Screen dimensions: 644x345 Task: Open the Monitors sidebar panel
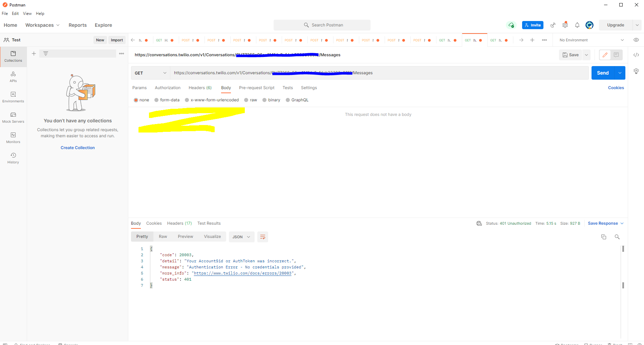point(13,138)
